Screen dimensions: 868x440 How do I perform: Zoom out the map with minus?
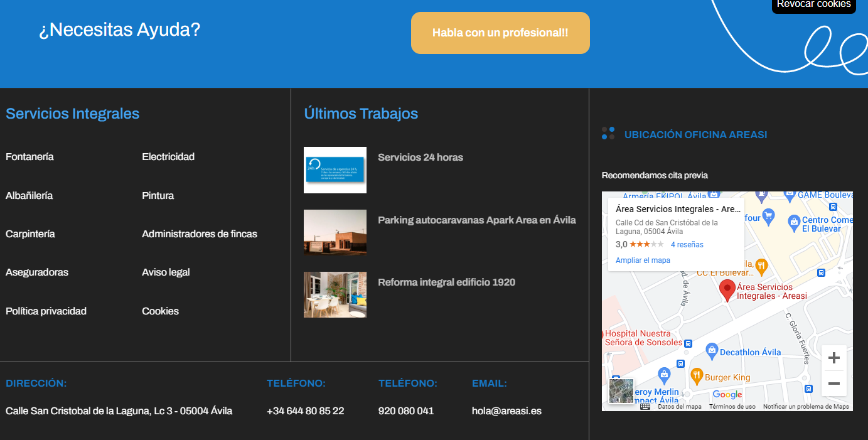tap(833, 384)
